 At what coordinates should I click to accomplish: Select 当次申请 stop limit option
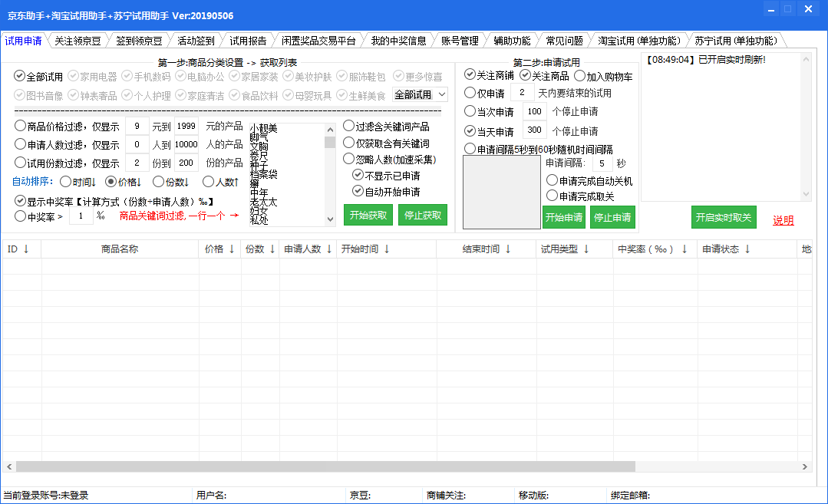(489, 111)
